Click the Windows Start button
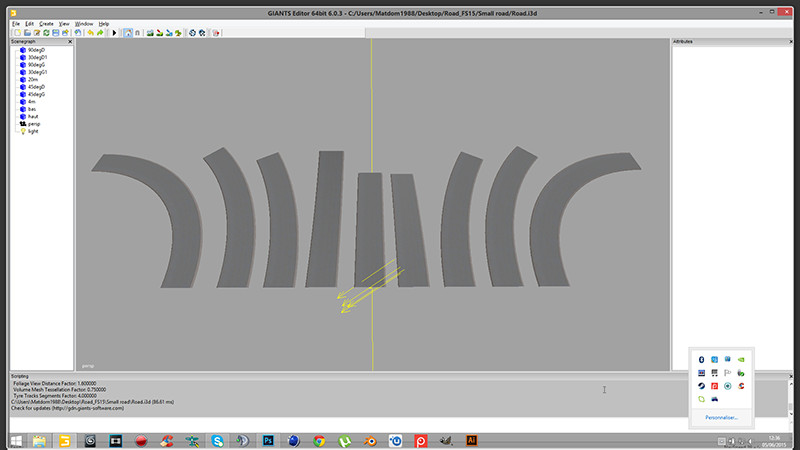Image resolution: width=800 pixels, height=450 pixels. click(x=15, y=440)
